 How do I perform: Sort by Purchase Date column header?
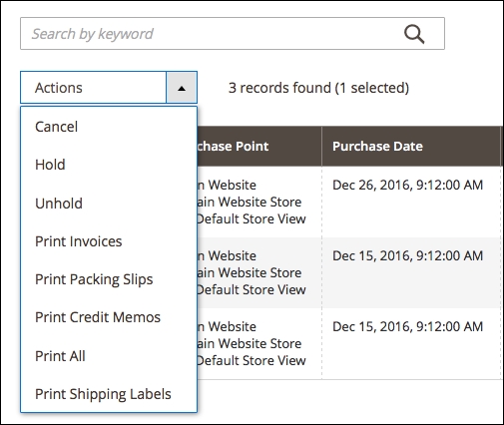click(x=377, y=146)
